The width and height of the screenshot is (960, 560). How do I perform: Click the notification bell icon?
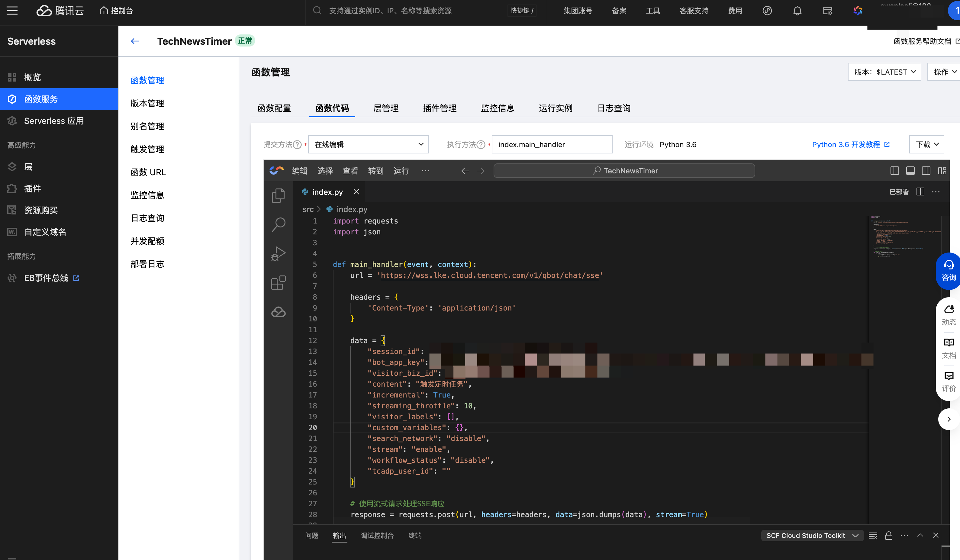click(797, 11)
